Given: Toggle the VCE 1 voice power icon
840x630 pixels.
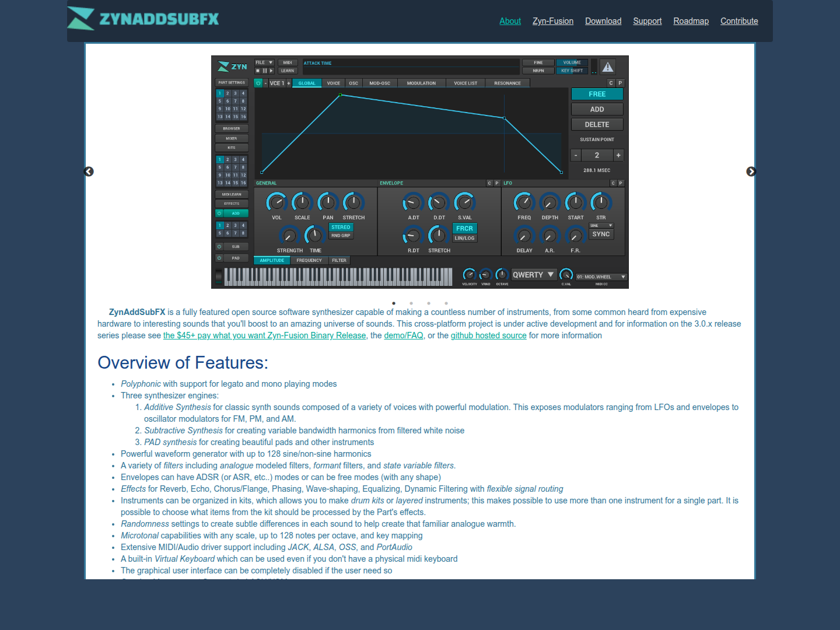Looking at the screenshot, I should tap(258, 83).
